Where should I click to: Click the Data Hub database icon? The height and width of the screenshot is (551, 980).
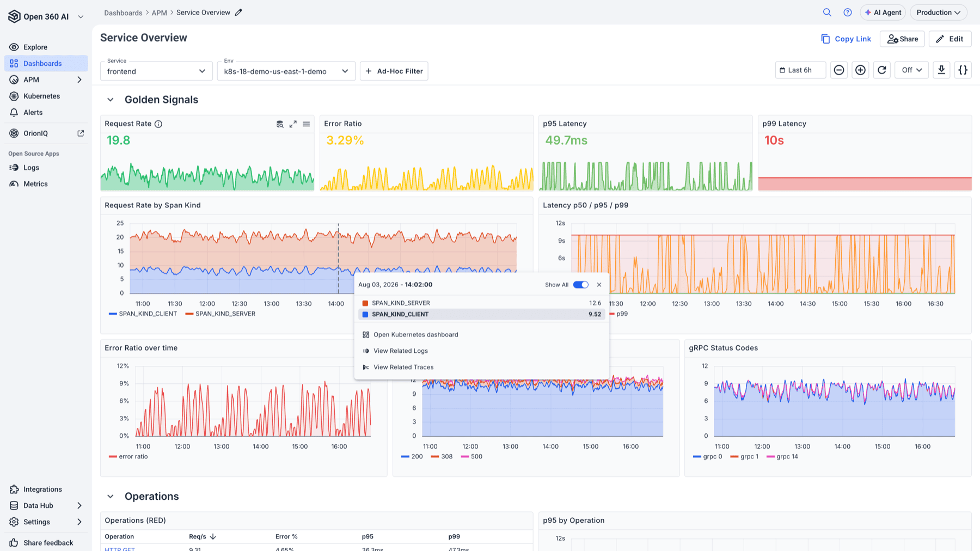pyautogui.click(x=14, y=506)
